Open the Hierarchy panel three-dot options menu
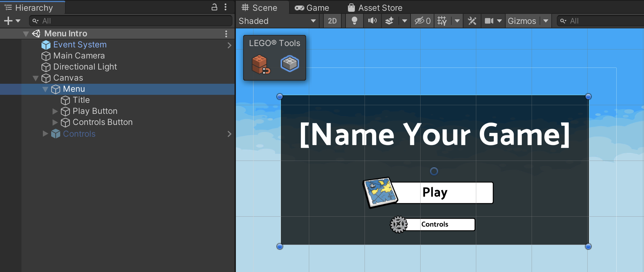The image size is (644, 272). pyautogui.click(x=226, y=7)
